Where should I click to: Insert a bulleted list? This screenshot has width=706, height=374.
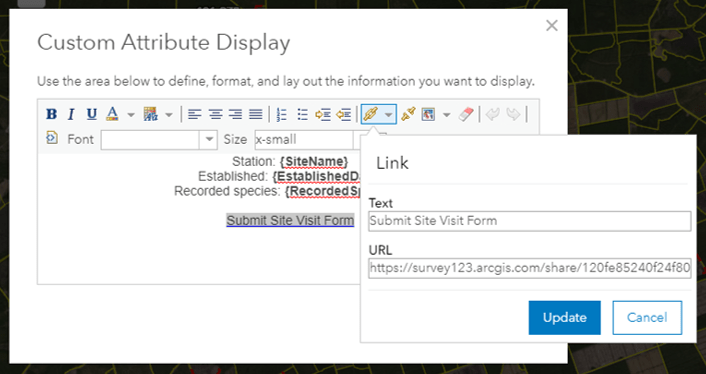pos(303,114)
